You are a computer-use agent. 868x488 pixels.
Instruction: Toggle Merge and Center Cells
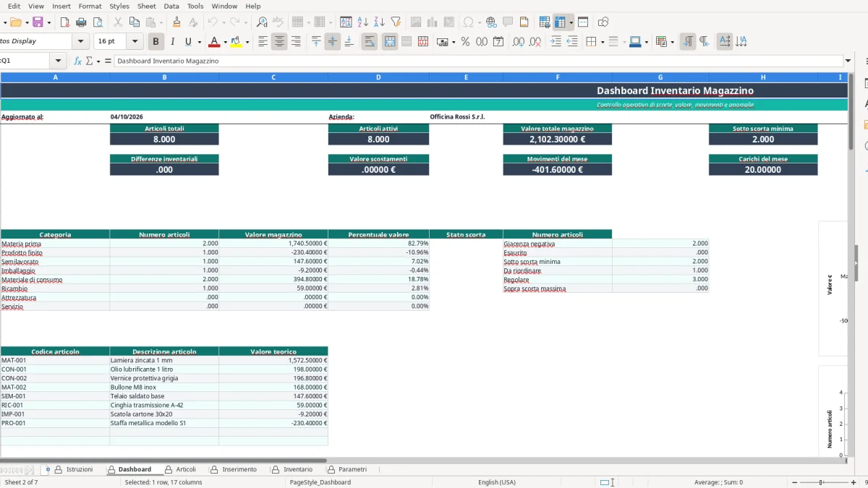click(390, 42)
